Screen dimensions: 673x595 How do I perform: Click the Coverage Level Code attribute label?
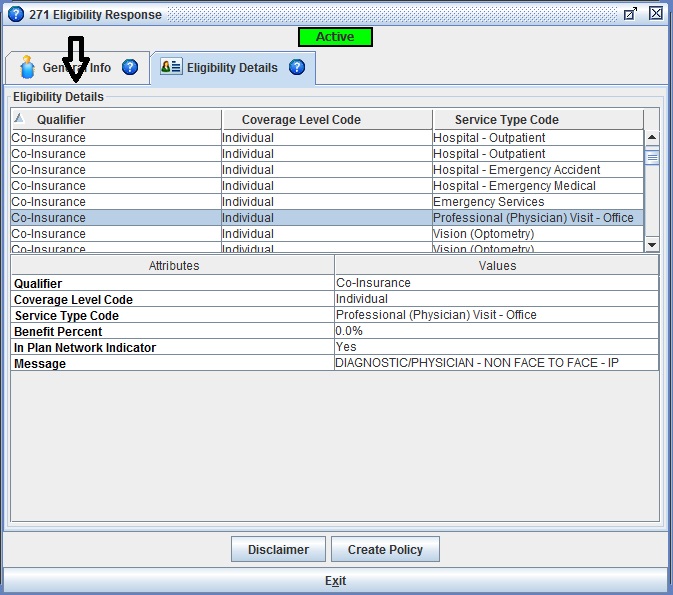coord(73,299)
